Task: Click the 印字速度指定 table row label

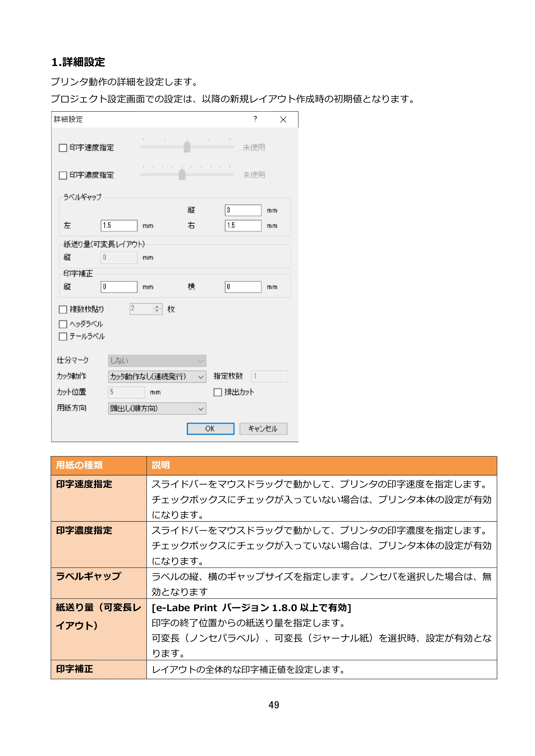Action: (84, 484)
